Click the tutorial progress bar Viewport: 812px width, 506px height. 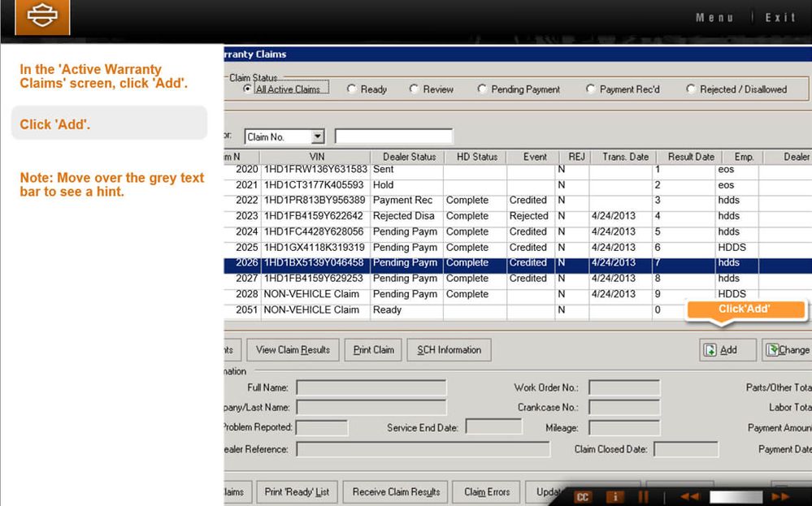[x=735, y=496]
